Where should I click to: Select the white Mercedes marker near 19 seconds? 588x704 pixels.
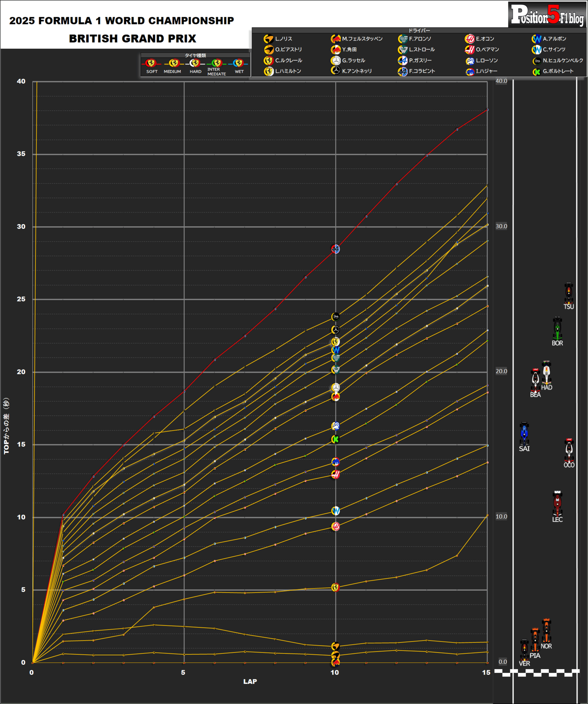pyautogui.click(x=335, y=387)
